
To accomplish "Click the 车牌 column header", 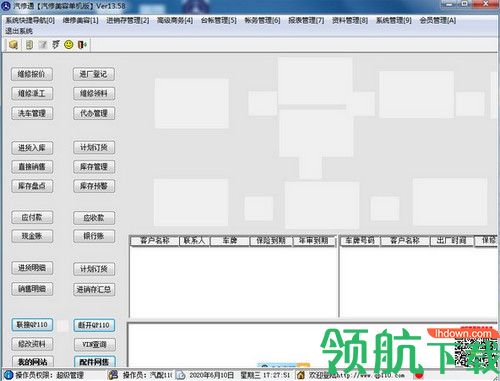I will point(230,241).
